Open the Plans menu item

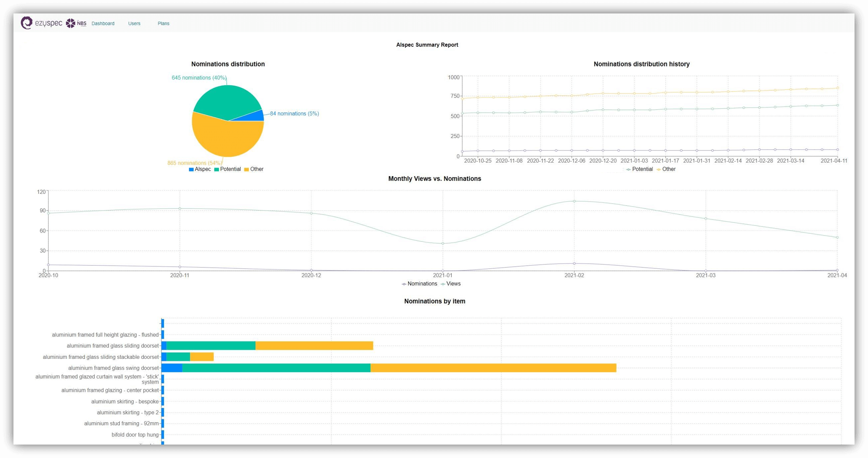[x=164, y=24]
